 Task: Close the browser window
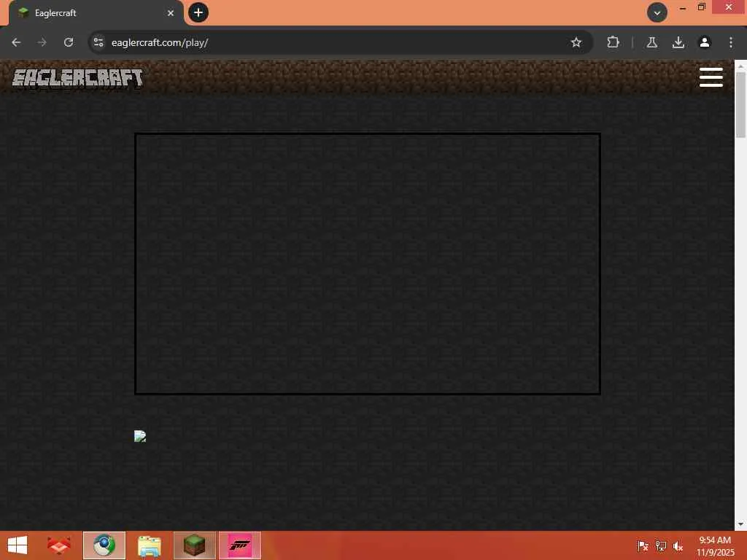point(729,7)
